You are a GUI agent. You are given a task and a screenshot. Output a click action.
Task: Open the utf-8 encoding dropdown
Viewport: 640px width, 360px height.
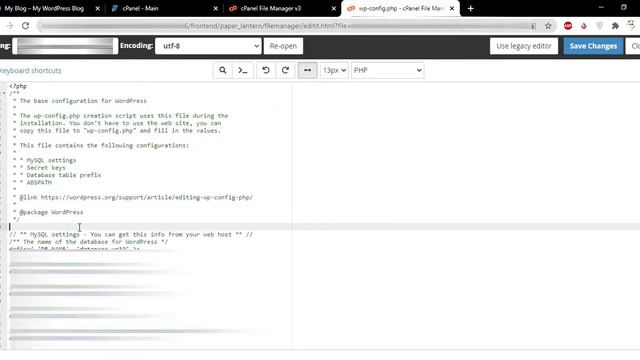208,46
